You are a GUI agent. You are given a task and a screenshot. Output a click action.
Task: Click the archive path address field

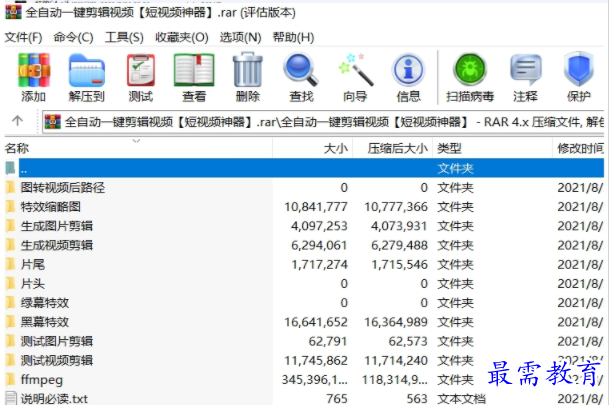point(323,122)
